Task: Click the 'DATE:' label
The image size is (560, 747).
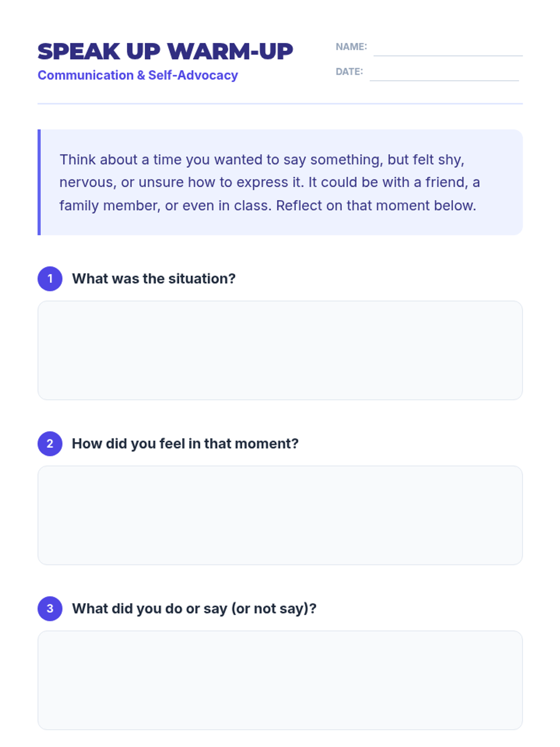Action: pos(349,71)
